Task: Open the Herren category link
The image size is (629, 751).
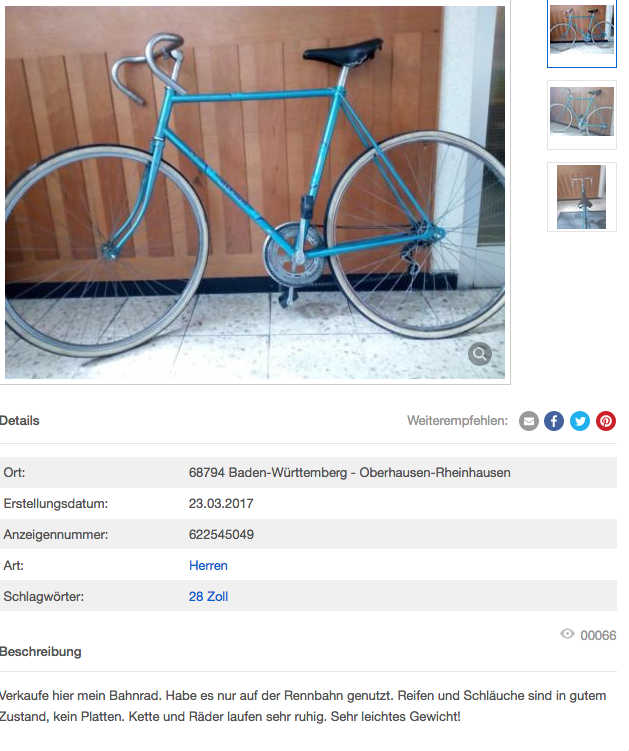Action: pyautogui.click(x=208, y=566)
